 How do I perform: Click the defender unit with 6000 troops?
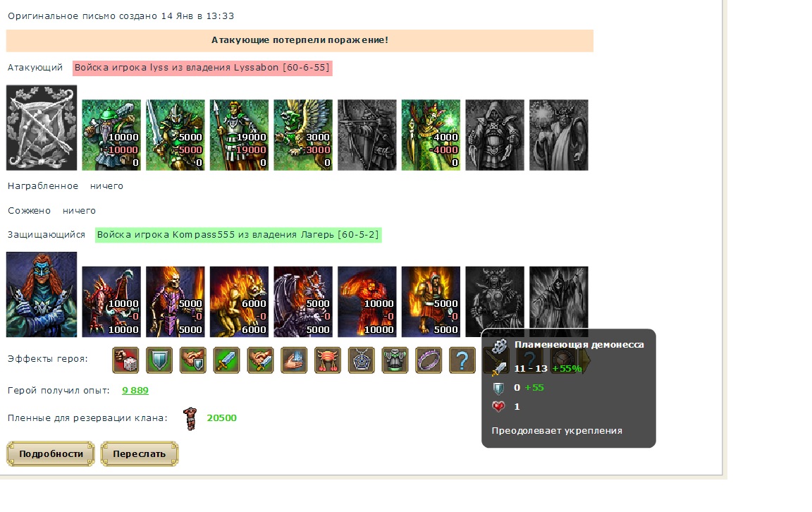coord(239,302)
